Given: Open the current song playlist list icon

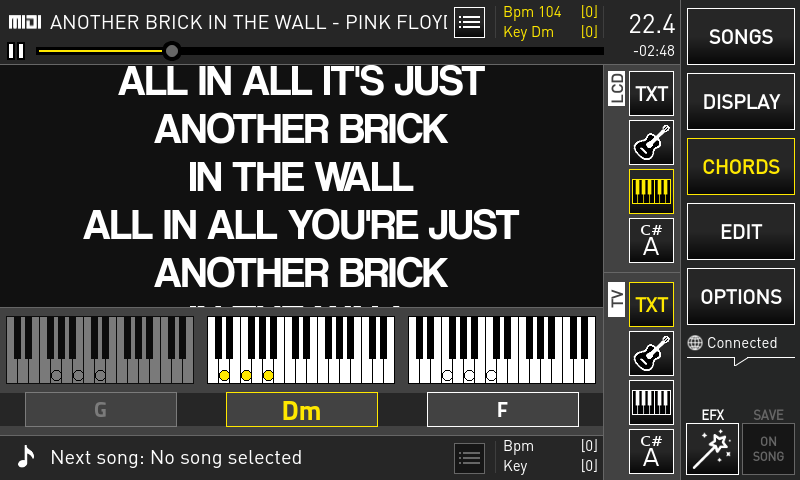Looking at the screenshot, I should tap(469, 22).
